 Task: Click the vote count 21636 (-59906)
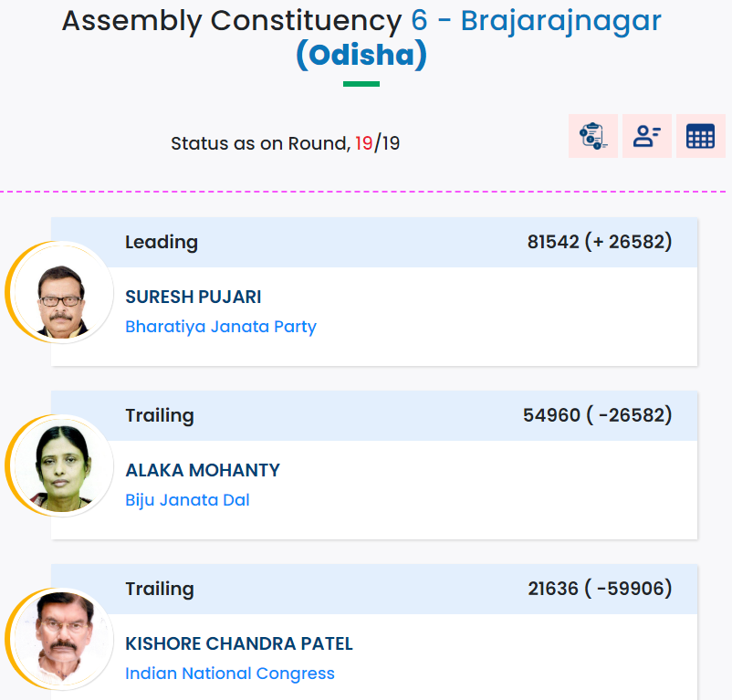600,589
